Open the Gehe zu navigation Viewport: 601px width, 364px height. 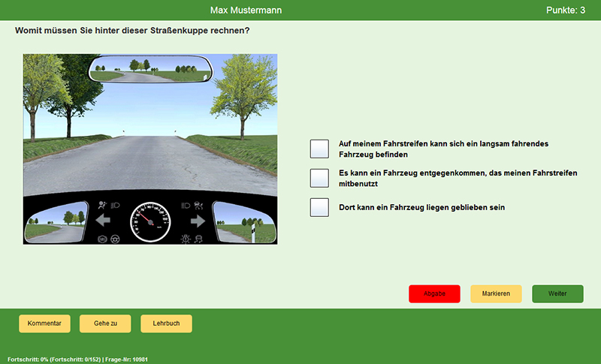coord(105,323)
